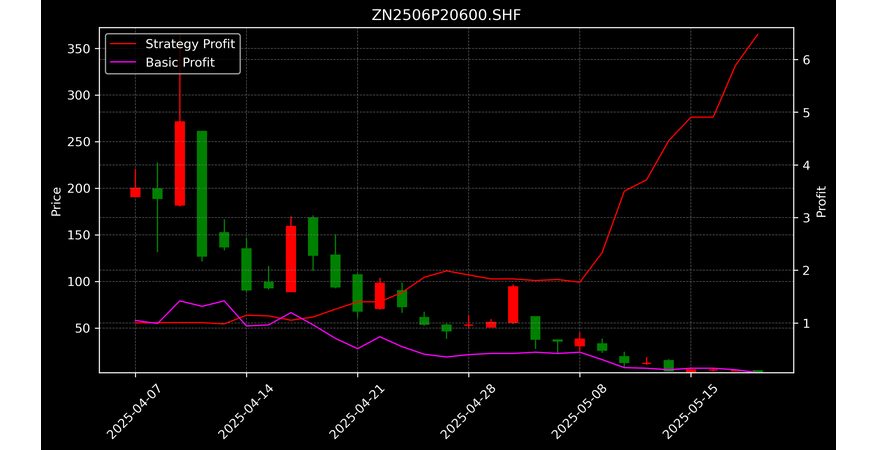
Task: Click the profit tick label 6
Action: point(807,60)
